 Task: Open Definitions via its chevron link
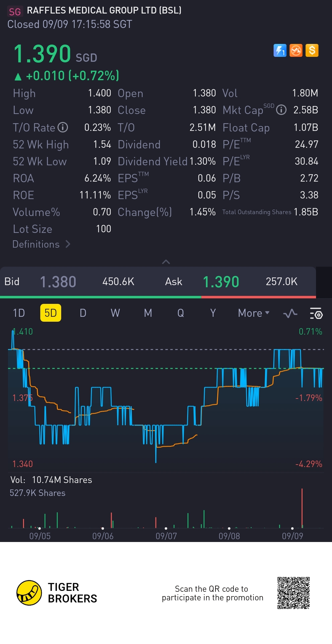41,244
